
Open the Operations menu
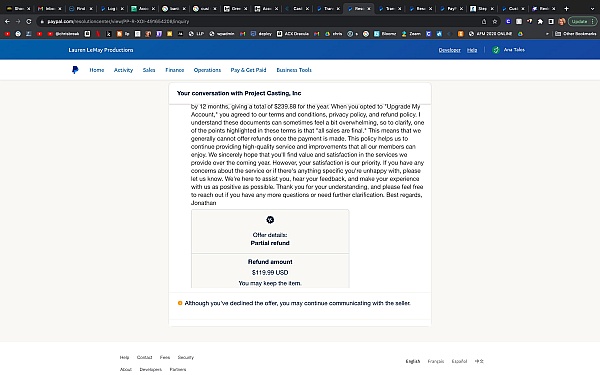(x=207, y=70)
